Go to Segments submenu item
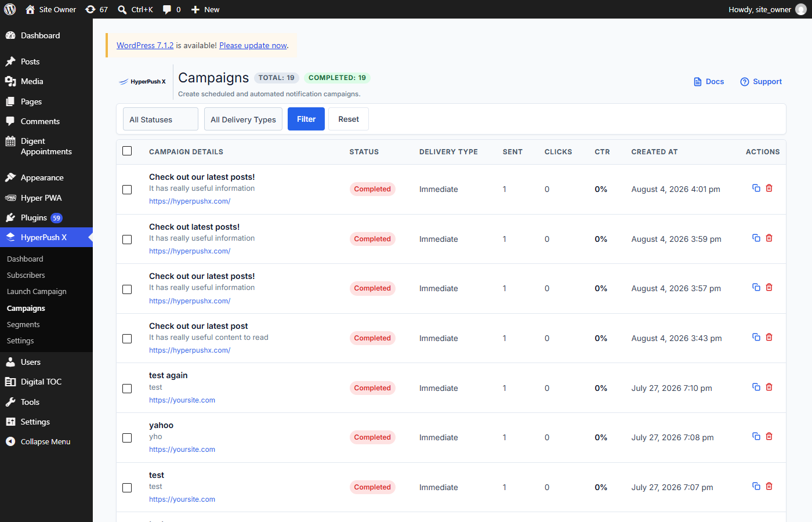Viewport: 812px width, 522px height. click(x=23, y=324)
